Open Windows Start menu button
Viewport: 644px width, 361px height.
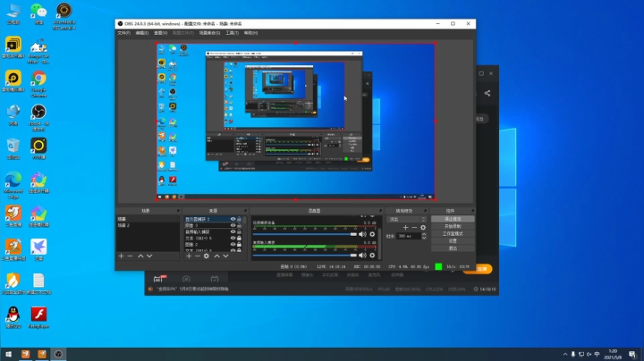pyautogui.click(x=9, y=354)
